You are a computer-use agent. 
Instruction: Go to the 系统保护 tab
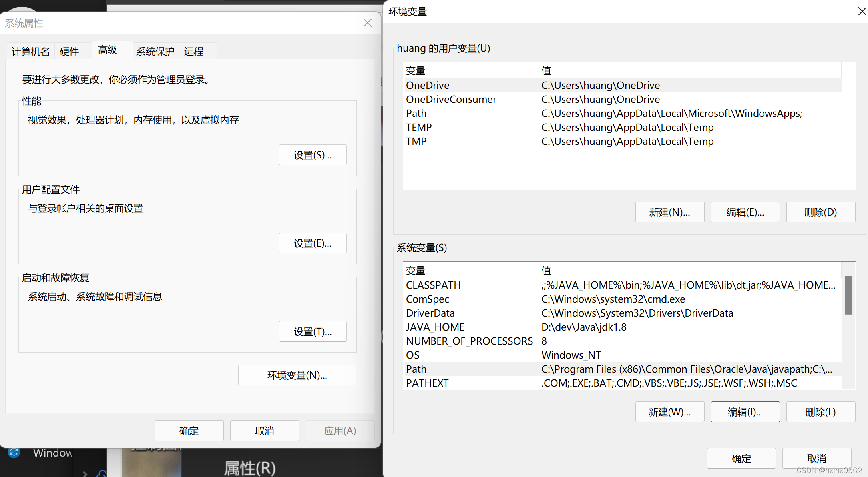(155, 51)
